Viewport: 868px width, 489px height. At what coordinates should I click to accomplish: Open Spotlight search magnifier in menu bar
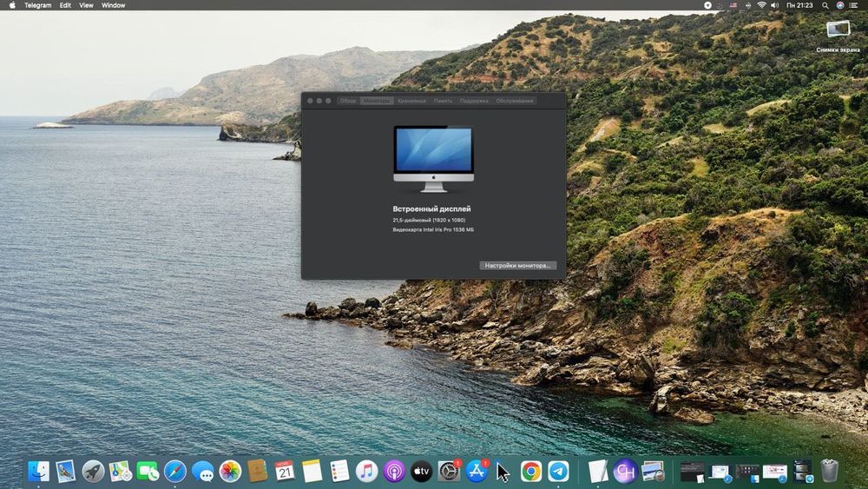coord(825,5)
